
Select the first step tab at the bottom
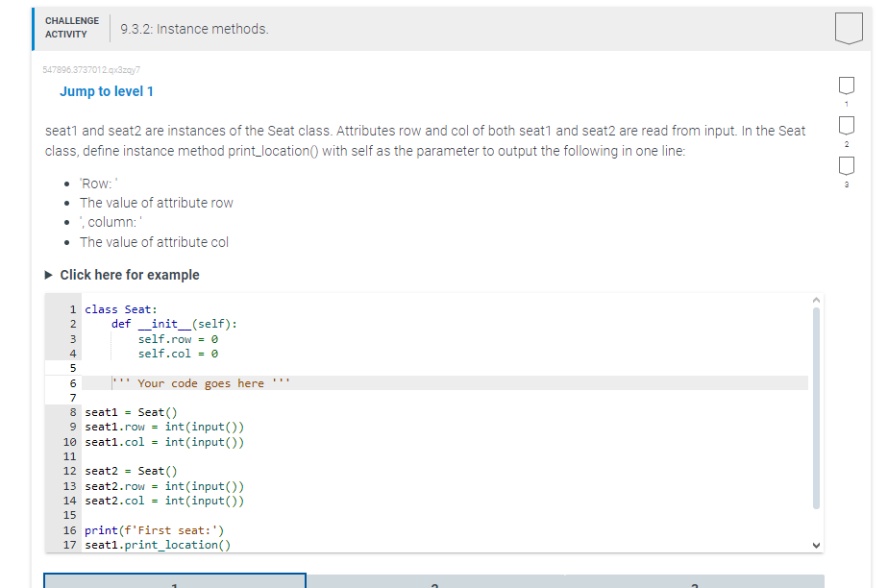coord(173,582)
